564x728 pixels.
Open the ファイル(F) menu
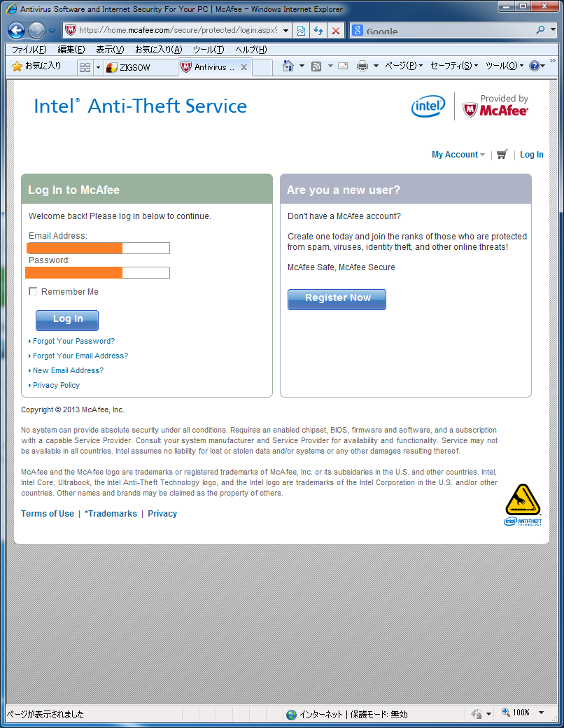pos(29,50)
